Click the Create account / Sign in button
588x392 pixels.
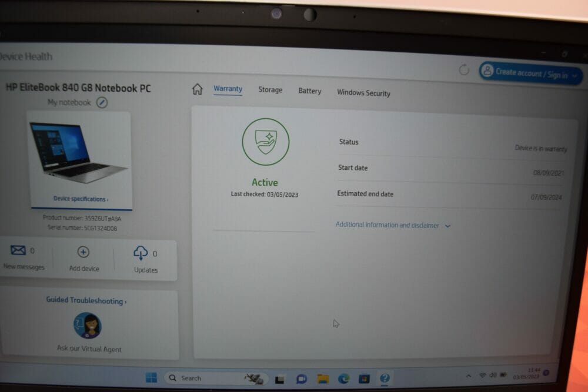coord(530,73)
